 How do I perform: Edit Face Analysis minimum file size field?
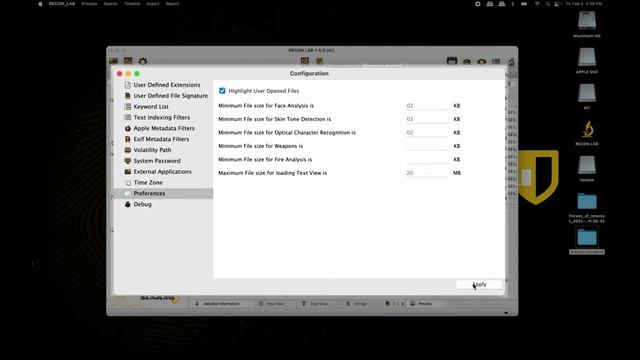pyautogui.click(x=427, y=106)
